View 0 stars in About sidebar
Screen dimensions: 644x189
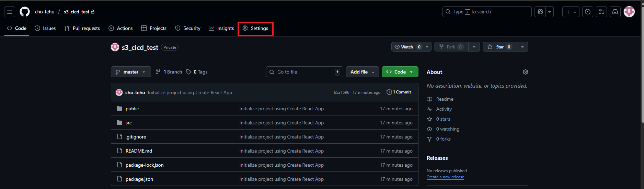(439, 119)
